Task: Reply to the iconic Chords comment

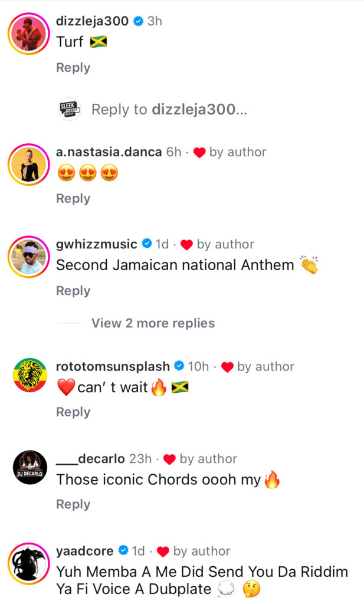Action: click(73, 504)
